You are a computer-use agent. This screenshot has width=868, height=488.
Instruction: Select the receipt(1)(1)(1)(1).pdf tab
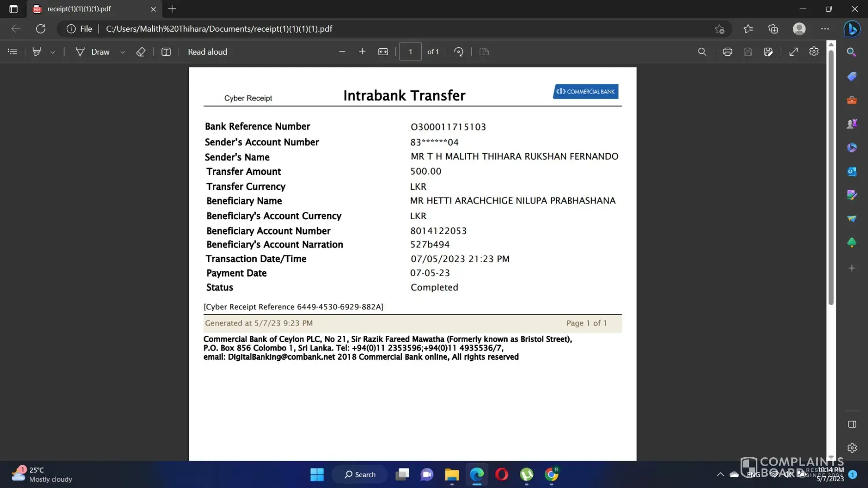coord(93,9)
